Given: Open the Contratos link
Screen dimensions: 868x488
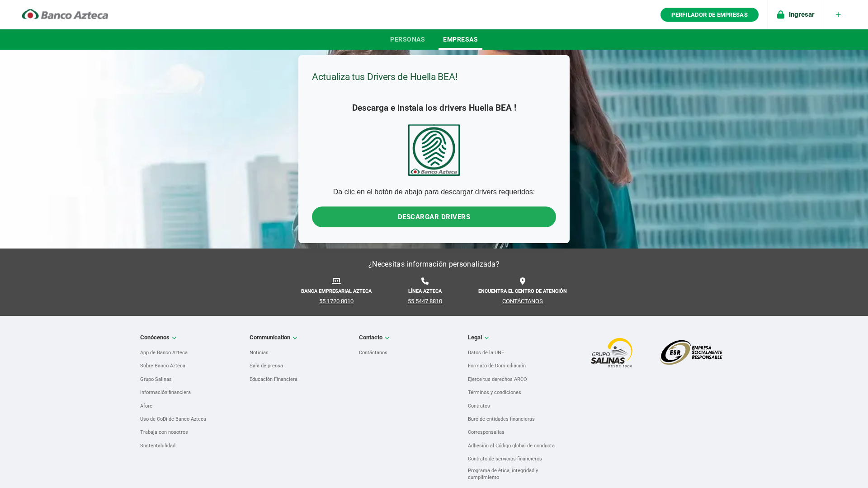Looking at the screenshot, I should [479, 406].
